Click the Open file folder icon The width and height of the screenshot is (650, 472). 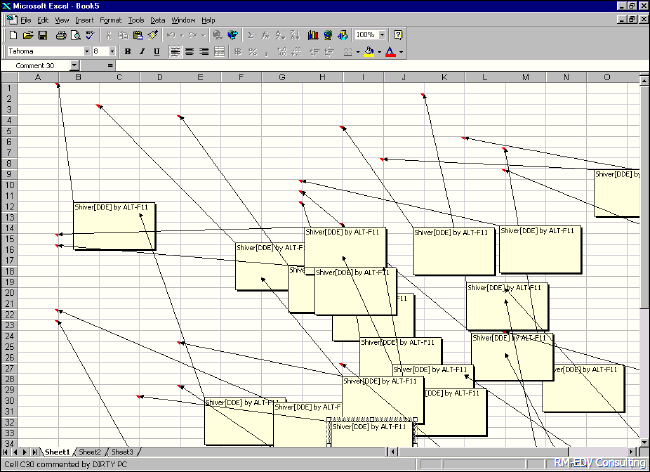pyautogui.click(x=27, y=35)
